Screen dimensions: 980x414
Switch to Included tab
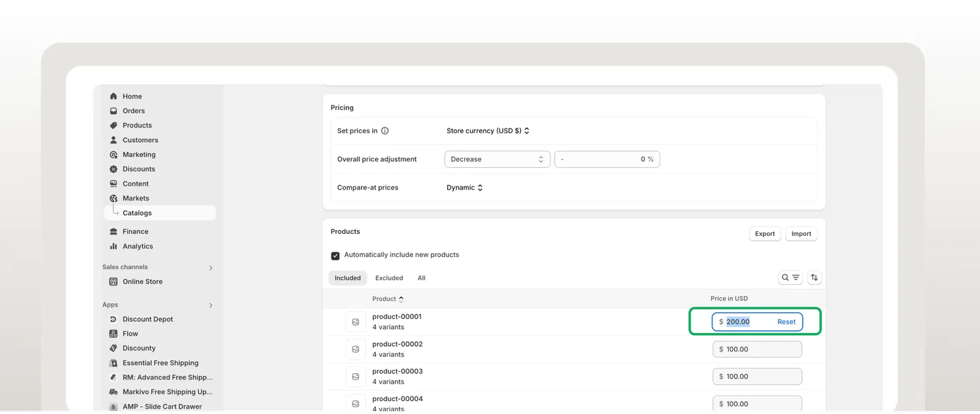pos(348,278)
